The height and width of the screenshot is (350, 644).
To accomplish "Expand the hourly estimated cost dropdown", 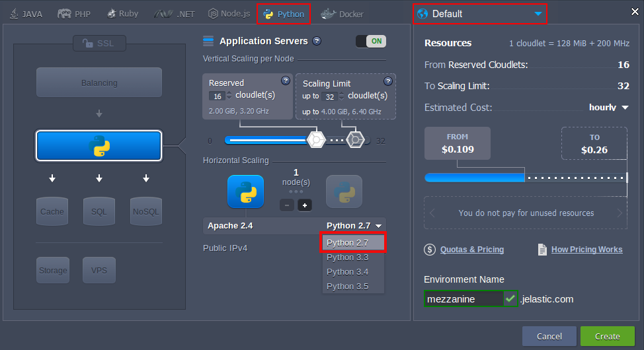I will click(x=608, y=107).
